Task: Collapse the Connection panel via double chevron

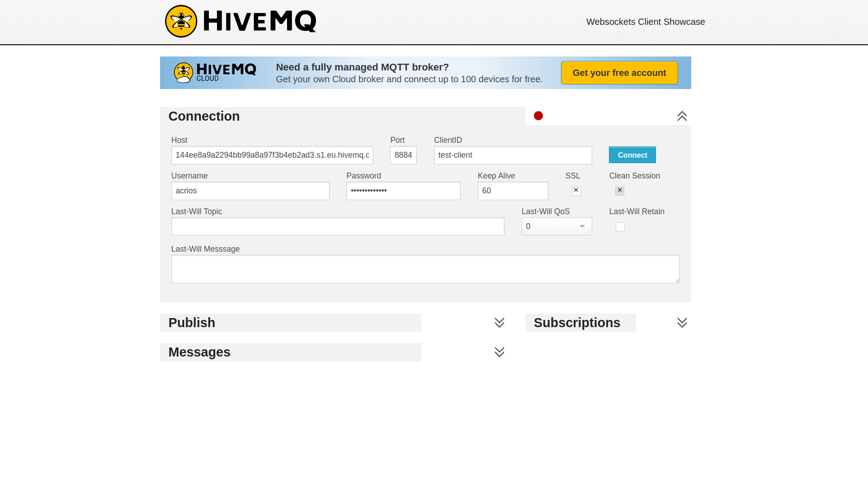Action: point(682,116)
